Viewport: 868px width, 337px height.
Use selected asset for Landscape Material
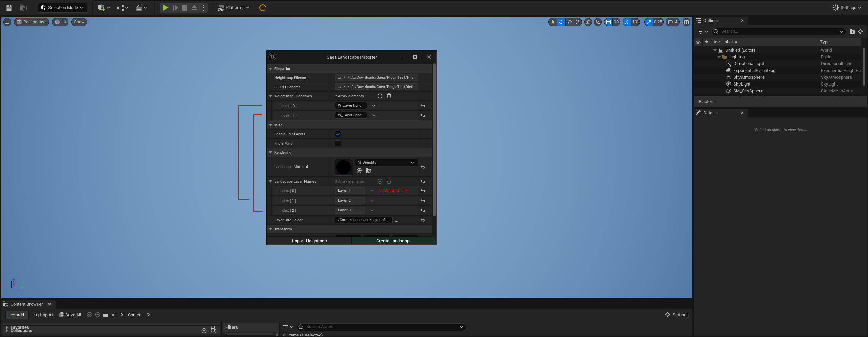[x=359, y=171]
